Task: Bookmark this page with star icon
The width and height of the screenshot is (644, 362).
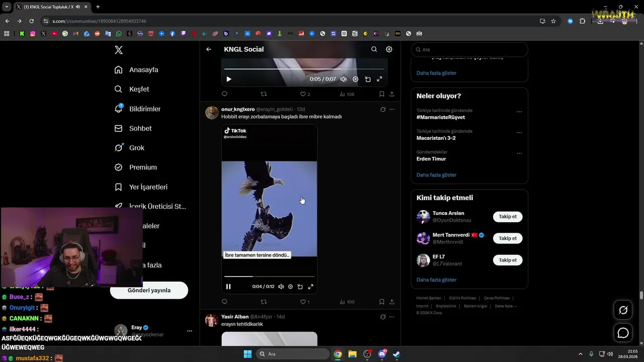Action: pyautogui.click(x=553, y=21)
